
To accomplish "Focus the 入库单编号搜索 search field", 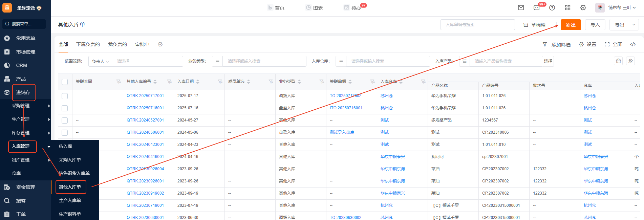I will point(478,25).
